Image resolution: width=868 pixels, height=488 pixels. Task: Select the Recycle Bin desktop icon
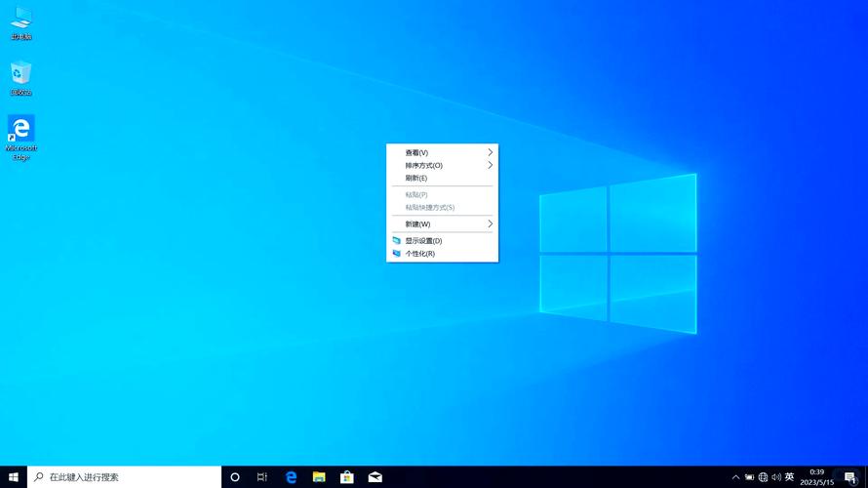(20, 75)
